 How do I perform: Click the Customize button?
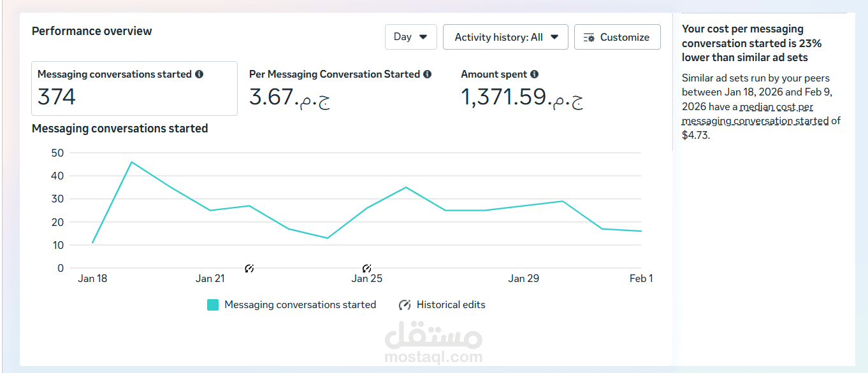coord(617,37)
